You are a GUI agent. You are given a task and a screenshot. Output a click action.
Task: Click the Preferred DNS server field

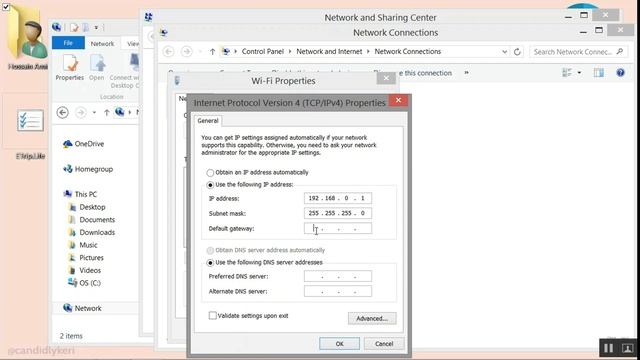(338, 276)
